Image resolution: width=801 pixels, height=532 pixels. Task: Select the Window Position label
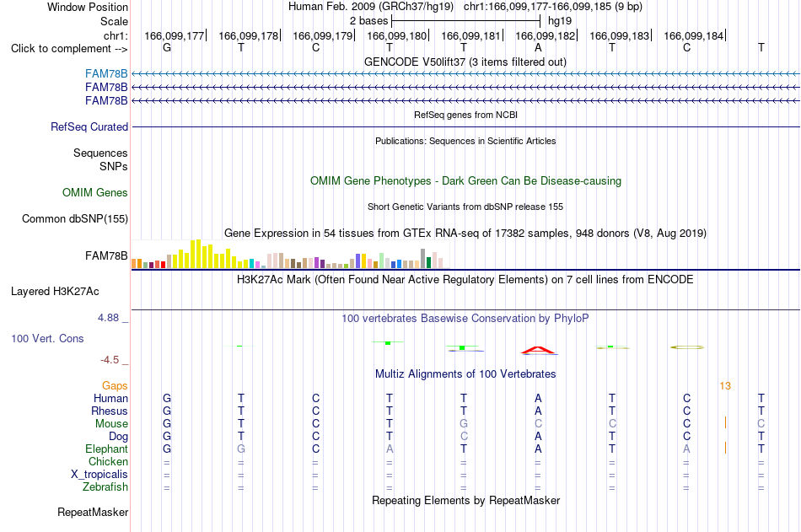pos(88,7)
